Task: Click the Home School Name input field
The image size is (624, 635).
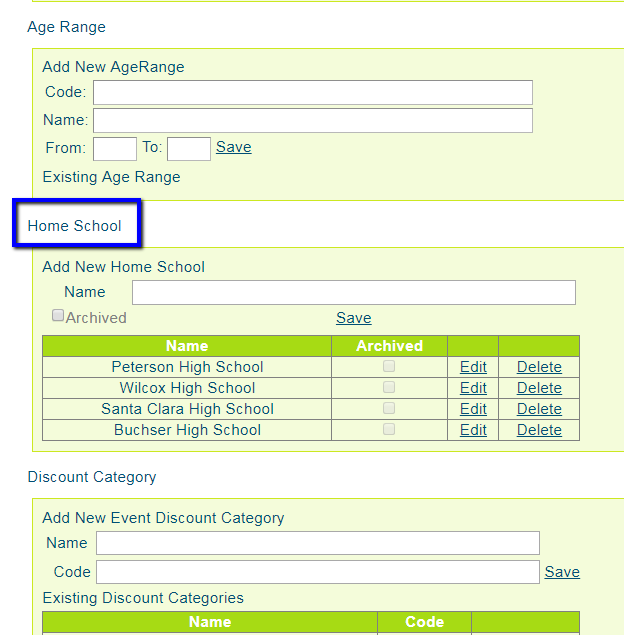Action: point(353,292)
